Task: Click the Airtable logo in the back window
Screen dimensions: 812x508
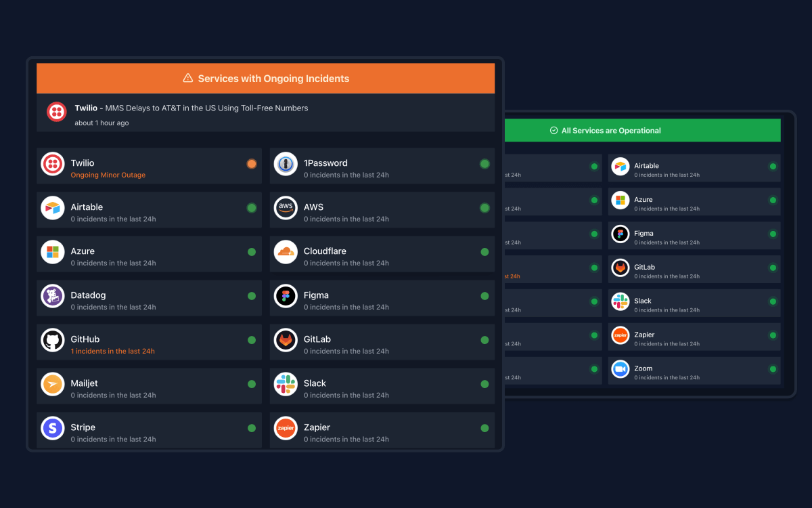Action: 621,167
